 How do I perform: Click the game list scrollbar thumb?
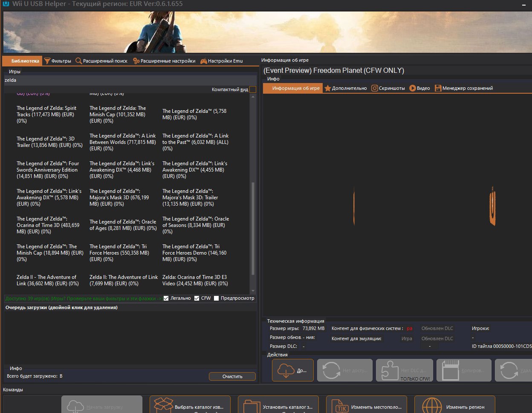tap(253, 229)
